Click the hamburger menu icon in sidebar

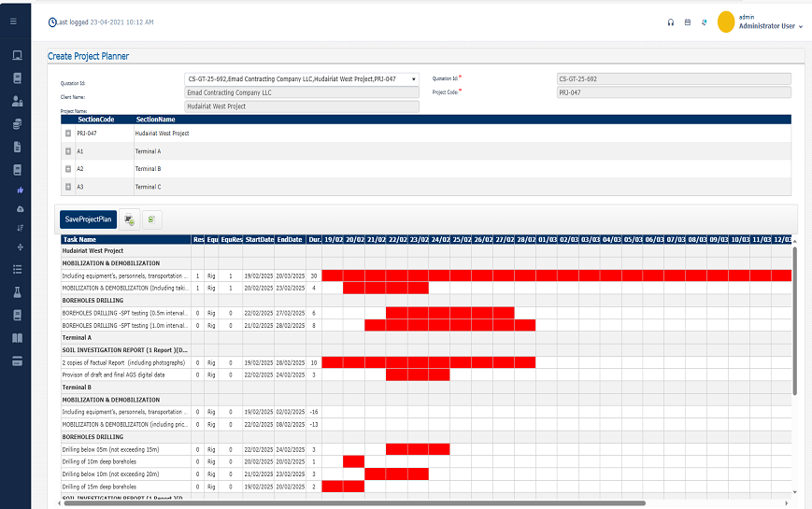click(x=13, y=21)
